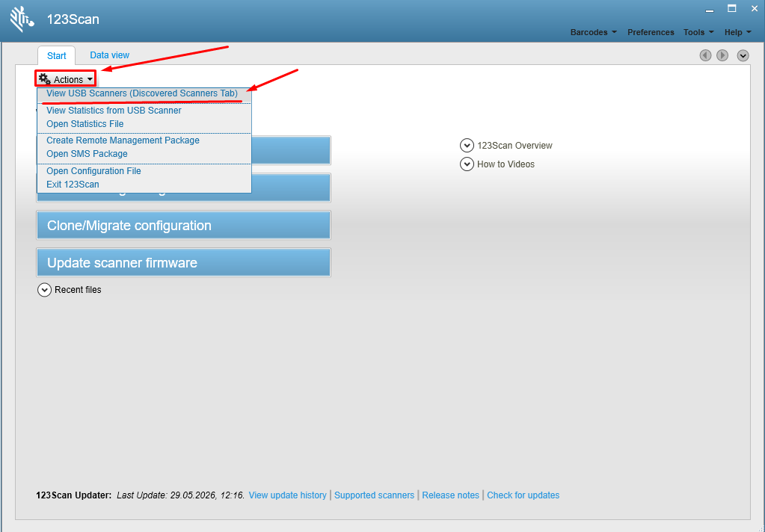Expand the Recent files section
This screenshot has width=765, height=532.
[44, 290]
